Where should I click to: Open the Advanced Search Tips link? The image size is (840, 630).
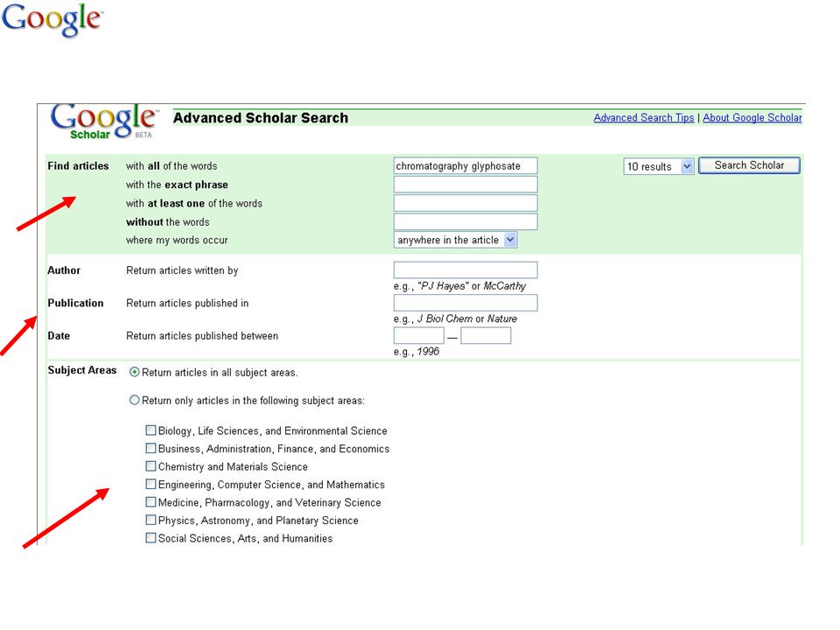coord(643,117)
